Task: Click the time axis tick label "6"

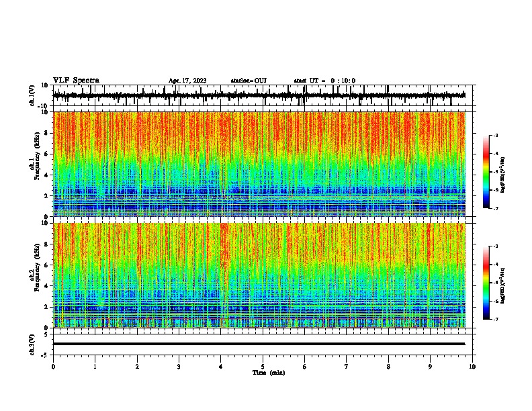Action: tap(304, 367)
